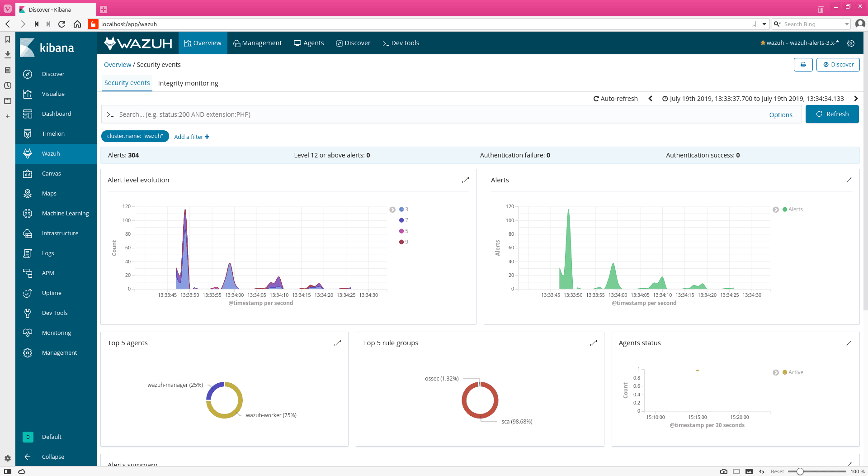Toggle level 7 series in legend
This screenshot has height=476, width=868.
[404, 220]
